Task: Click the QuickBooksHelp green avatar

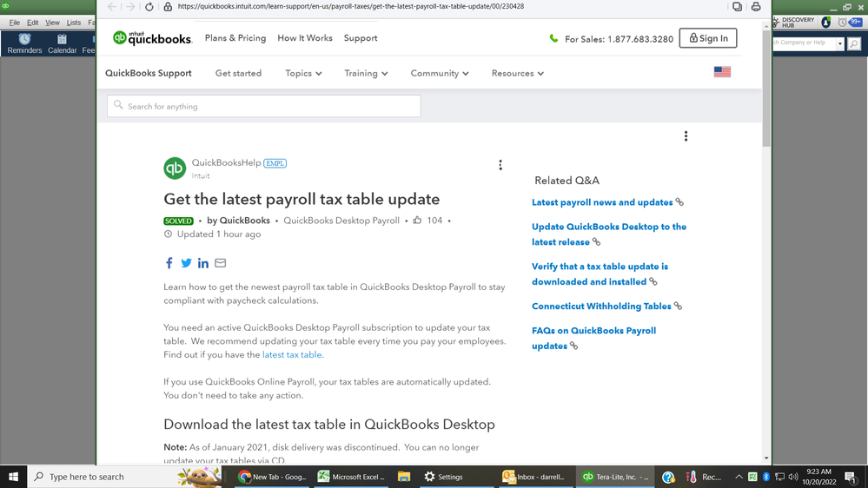Action: 175,168
